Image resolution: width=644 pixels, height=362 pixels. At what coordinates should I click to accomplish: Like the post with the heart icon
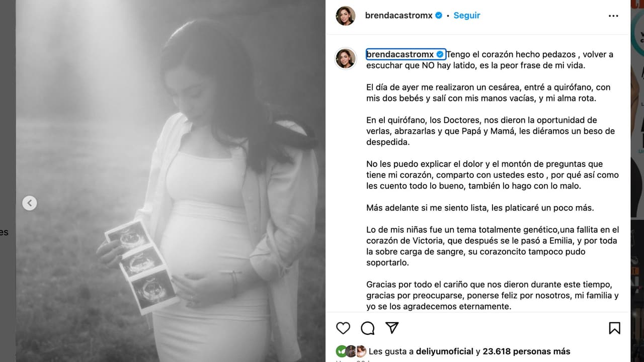343,328
